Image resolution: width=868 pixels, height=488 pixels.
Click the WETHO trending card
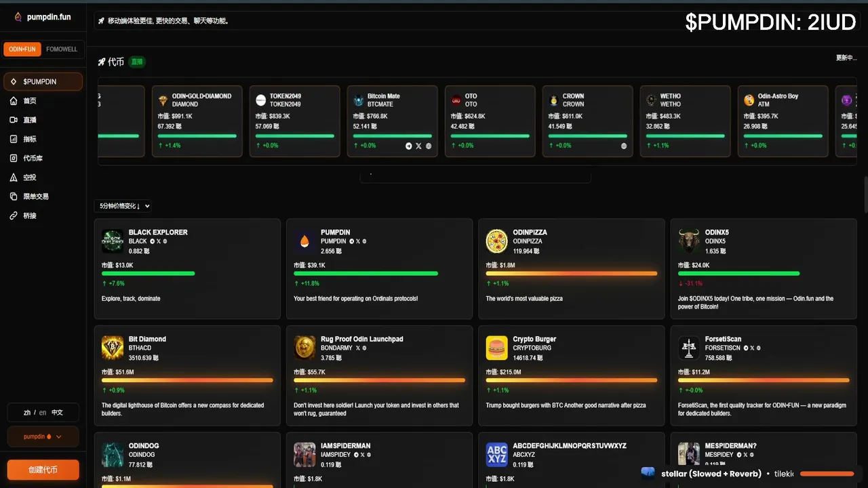(686, 121)
